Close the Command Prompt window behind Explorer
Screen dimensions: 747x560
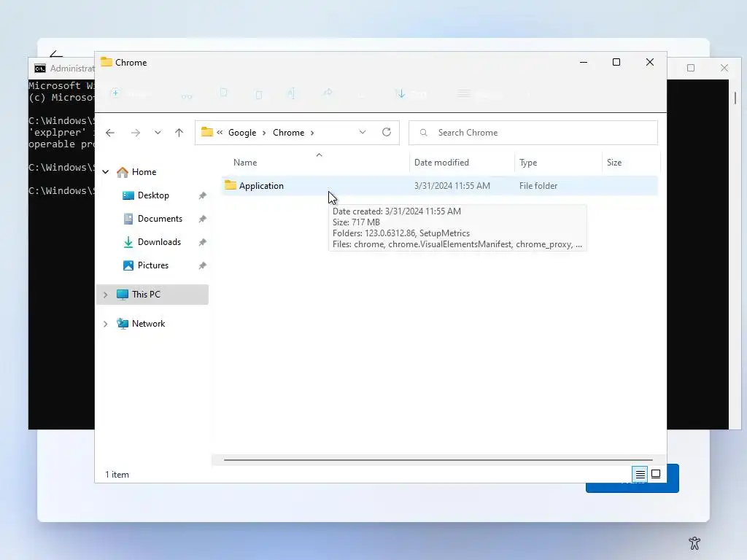pos(724,68)
